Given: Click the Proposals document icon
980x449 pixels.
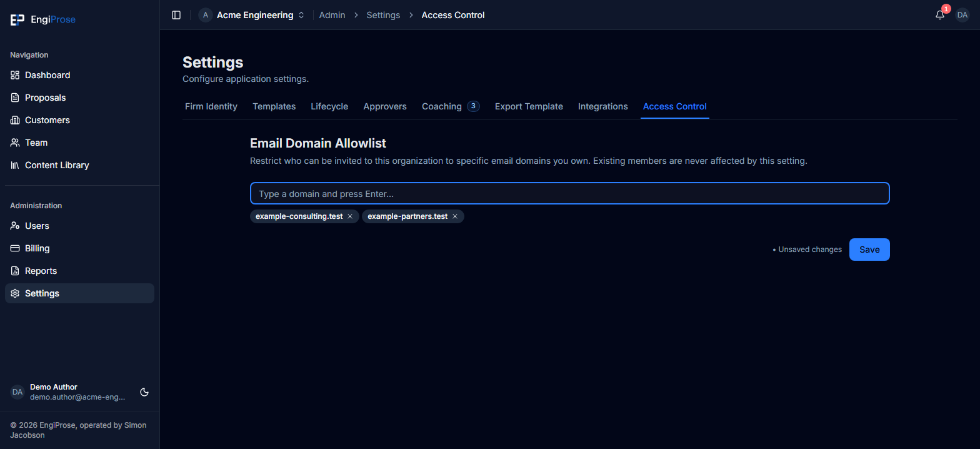Looking at the screenshot, I should (15, 98).
